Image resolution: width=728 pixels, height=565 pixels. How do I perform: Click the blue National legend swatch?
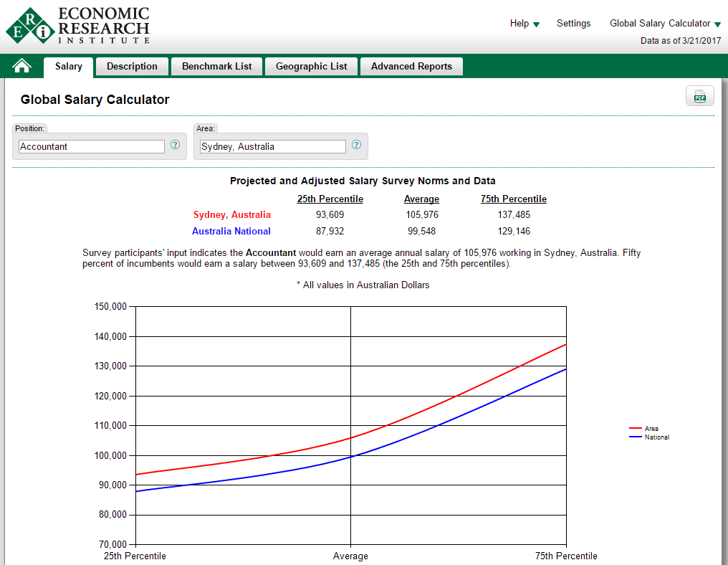tap(635, 437)
